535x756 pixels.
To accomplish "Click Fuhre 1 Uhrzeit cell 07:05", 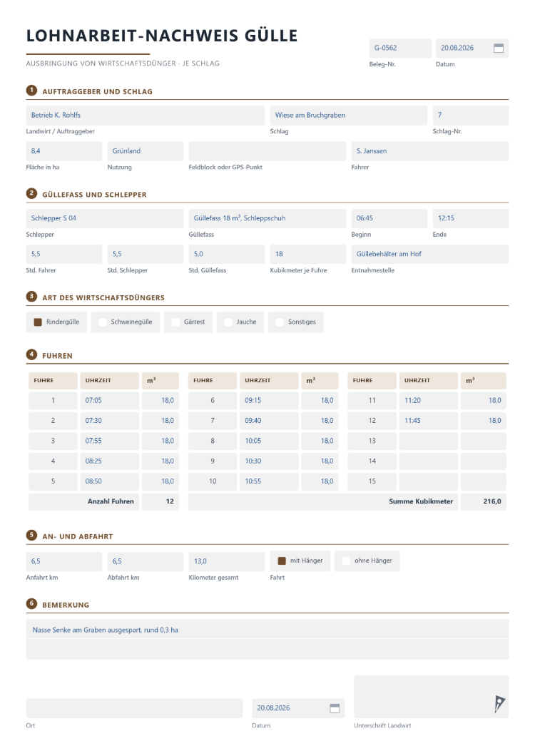I will [x=110, y=401].
